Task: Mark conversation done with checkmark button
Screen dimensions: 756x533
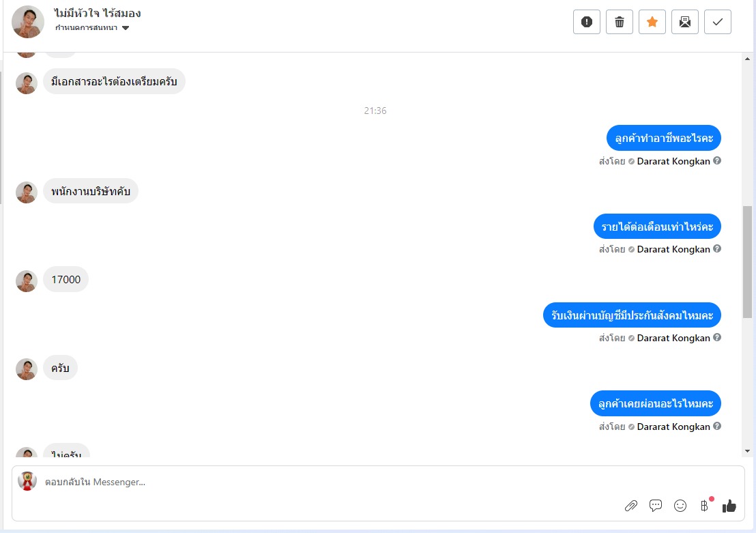Action: click(x=717, y=22)
